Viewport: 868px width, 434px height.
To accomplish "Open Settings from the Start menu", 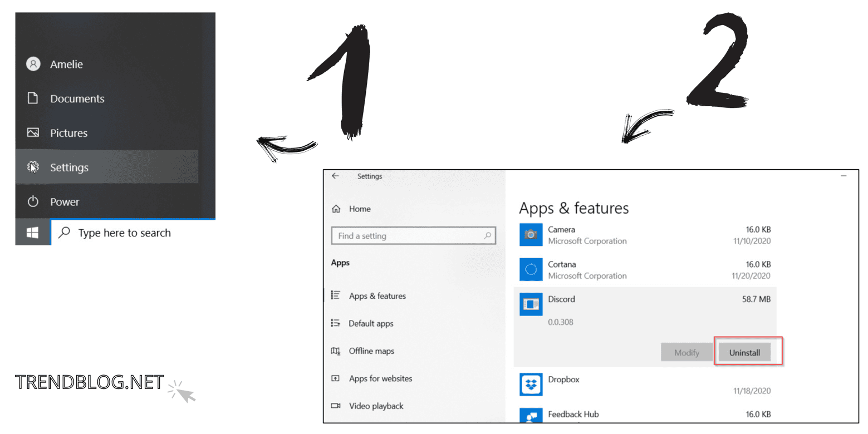I will [69, 167].
